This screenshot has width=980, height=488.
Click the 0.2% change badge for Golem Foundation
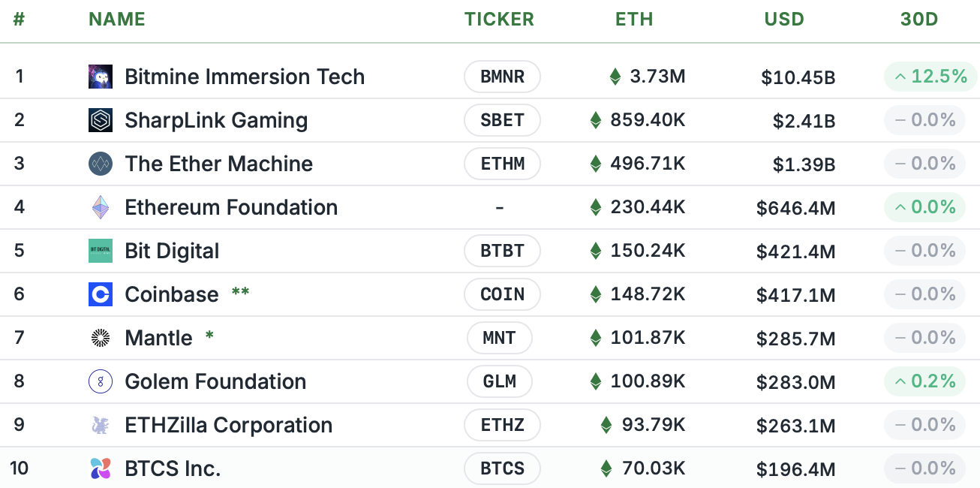tap(924, 381)
